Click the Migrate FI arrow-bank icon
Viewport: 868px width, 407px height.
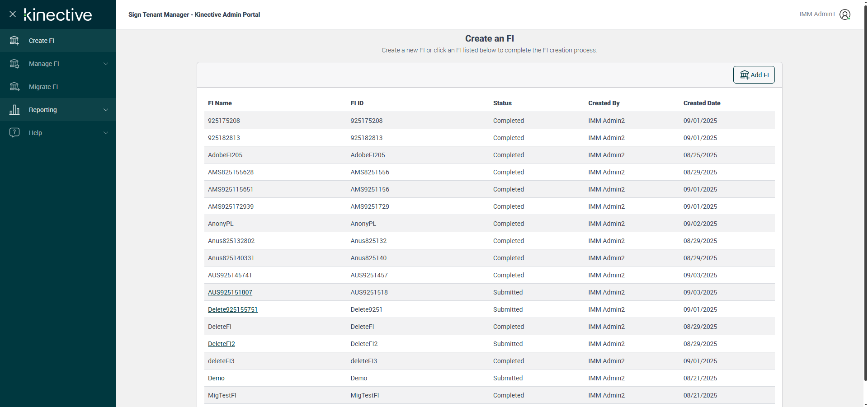14,87
